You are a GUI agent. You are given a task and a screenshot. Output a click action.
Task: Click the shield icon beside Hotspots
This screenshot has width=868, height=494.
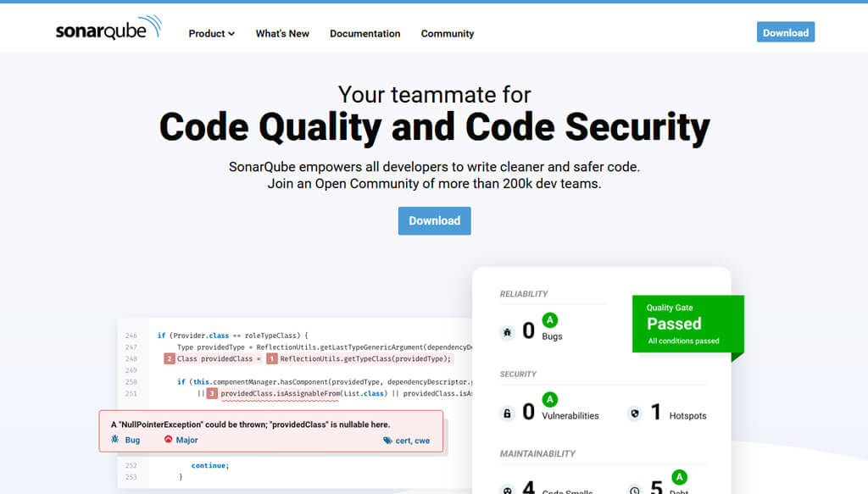[x=635, y=414]
